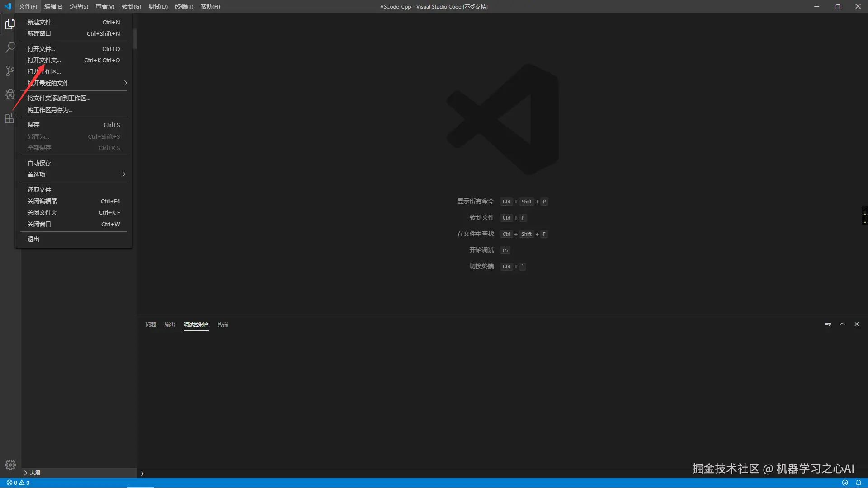The width and height of the screenshot is (868, 488).
Task: Switch to the 调试控制台 panel tab
Action: click(196, 324)
